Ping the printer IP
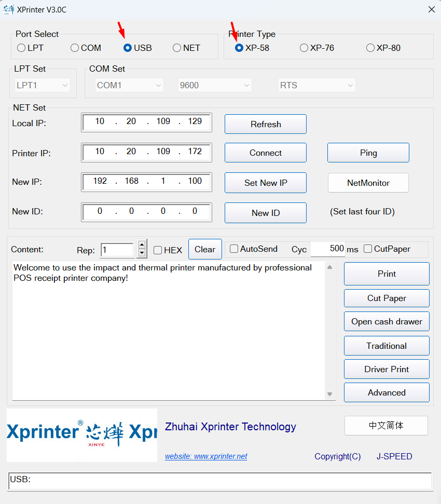 coord(368,153)
